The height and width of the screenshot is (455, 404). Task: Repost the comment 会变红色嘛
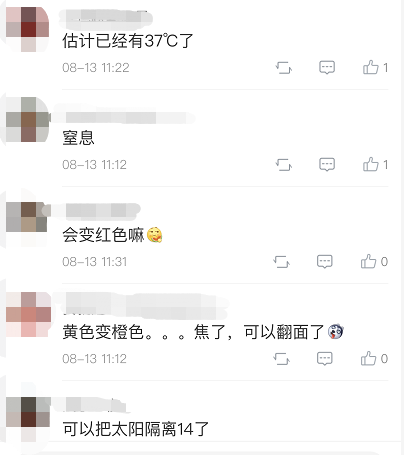(x=281, y=262)
